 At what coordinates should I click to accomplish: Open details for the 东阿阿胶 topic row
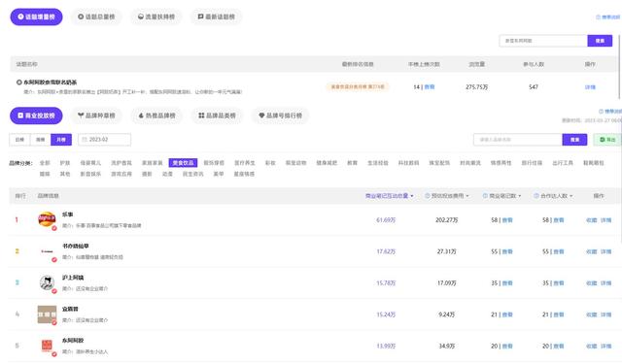tap(590, 87)
